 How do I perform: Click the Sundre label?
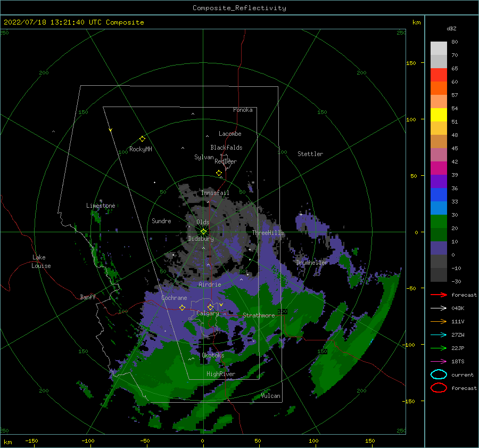tap(161, 221)
